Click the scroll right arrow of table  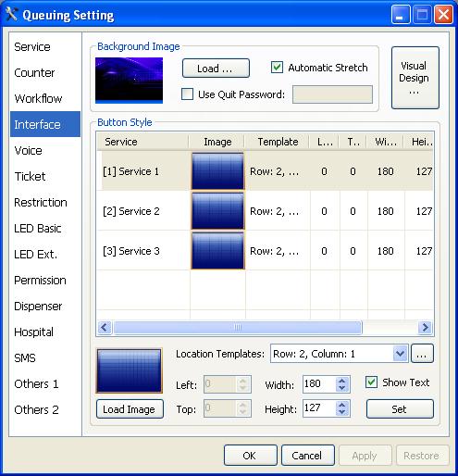pos(426,327)
